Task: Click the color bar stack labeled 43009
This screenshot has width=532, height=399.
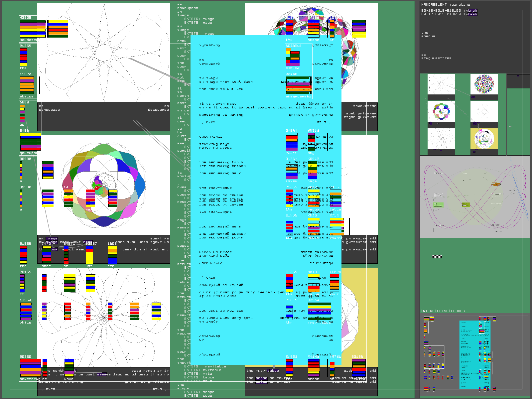Action: (33, 29)
